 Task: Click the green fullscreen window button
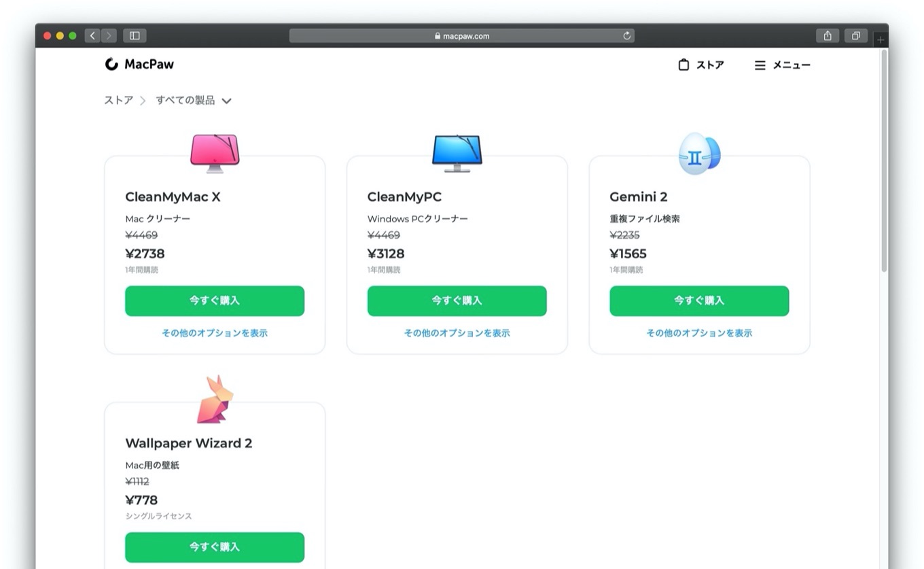(73, 36)
